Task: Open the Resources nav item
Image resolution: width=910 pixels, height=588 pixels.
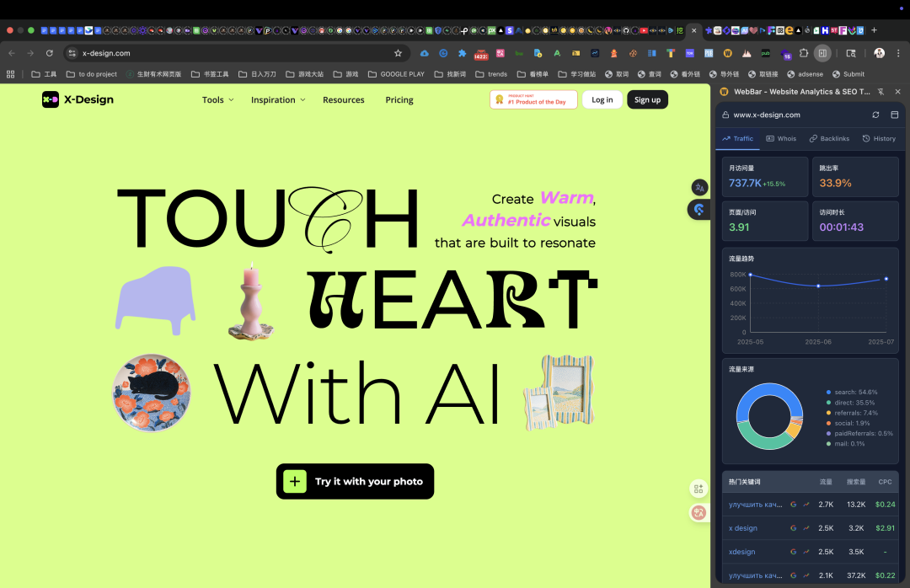Action: [x=344, y=100]
